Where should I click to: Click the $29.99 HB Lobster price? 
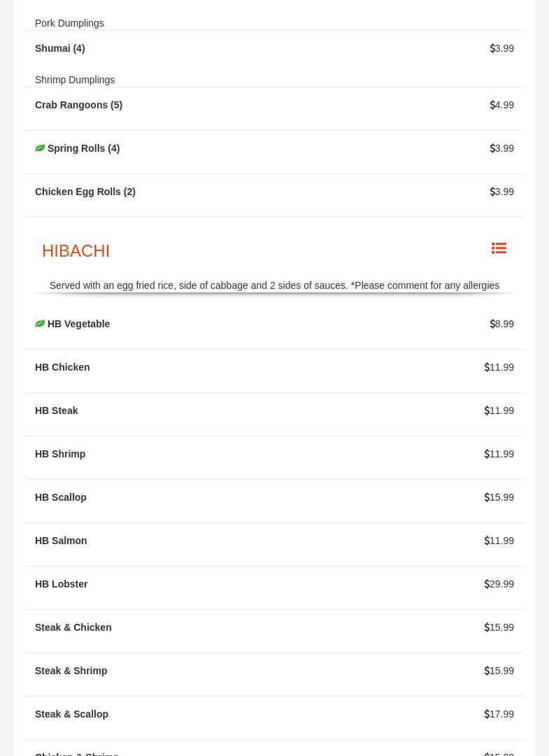[x=499, y=584]
